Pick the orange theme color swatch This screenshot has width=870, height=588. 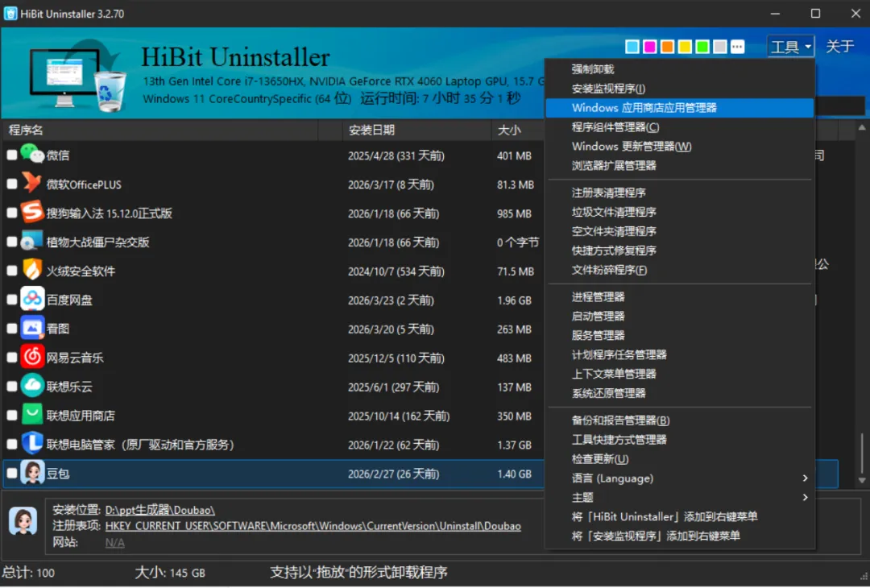coord(668,47)
